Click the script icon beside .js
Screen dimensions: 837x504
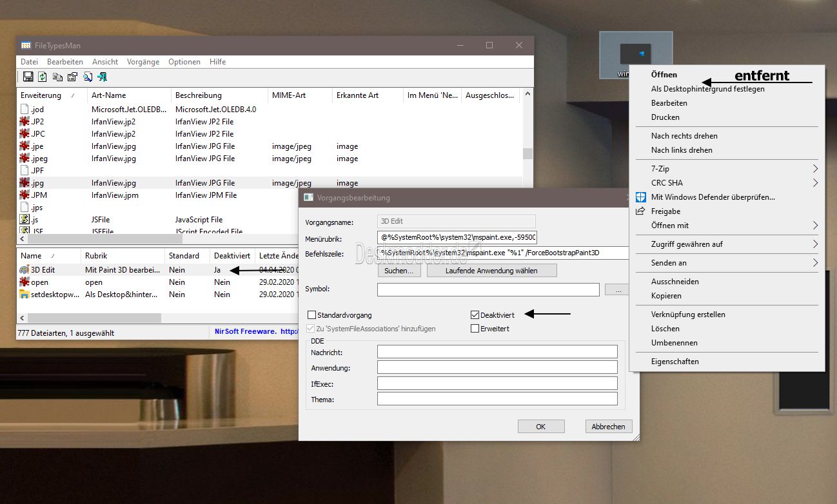point(25,219)
